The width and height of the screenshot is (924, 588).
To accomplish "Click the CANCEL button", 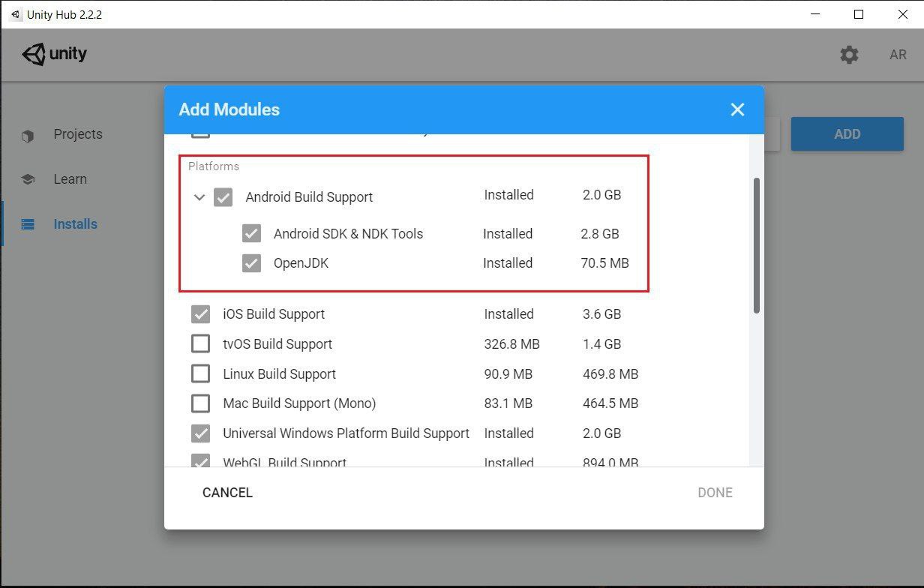I will click(x=227, y=493).
